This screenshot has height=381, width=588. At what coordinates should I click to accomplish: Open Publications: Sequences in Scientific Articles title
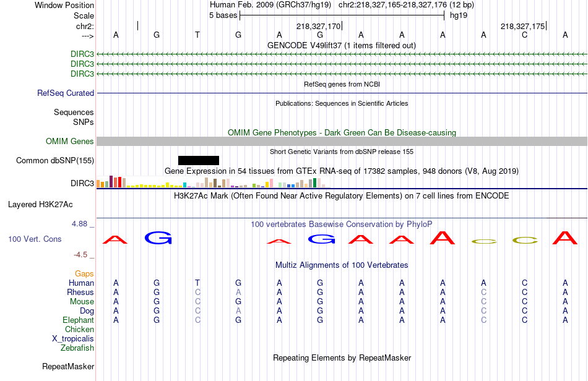point(342,103)
